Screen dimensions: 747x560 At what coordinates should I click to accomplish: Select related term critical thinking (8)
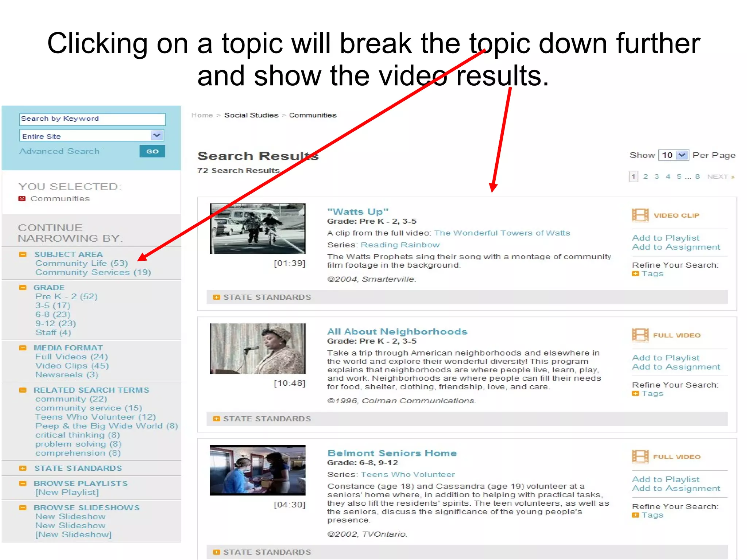[78, 435]
